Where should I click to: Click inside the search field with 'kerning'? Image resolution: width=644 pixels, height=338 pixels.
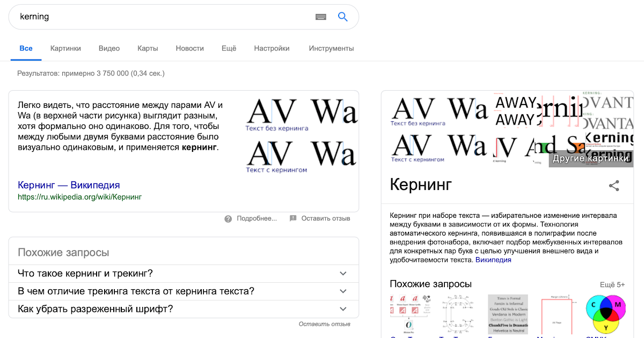tap(161, 17)
